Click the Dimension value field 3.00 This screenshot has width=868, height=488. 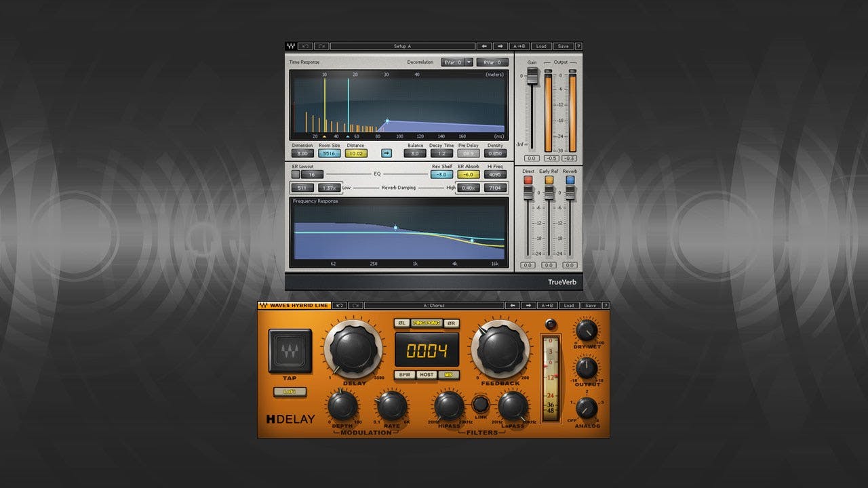tap(302, 153)
